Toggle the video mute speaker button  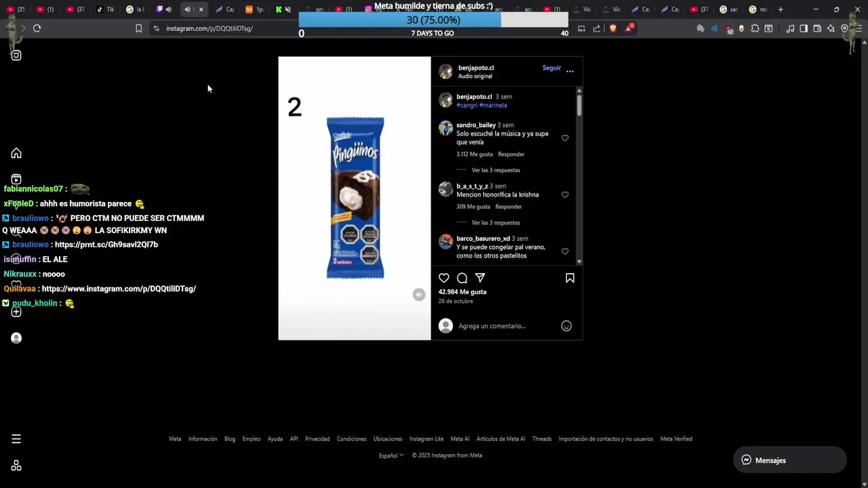419,294
